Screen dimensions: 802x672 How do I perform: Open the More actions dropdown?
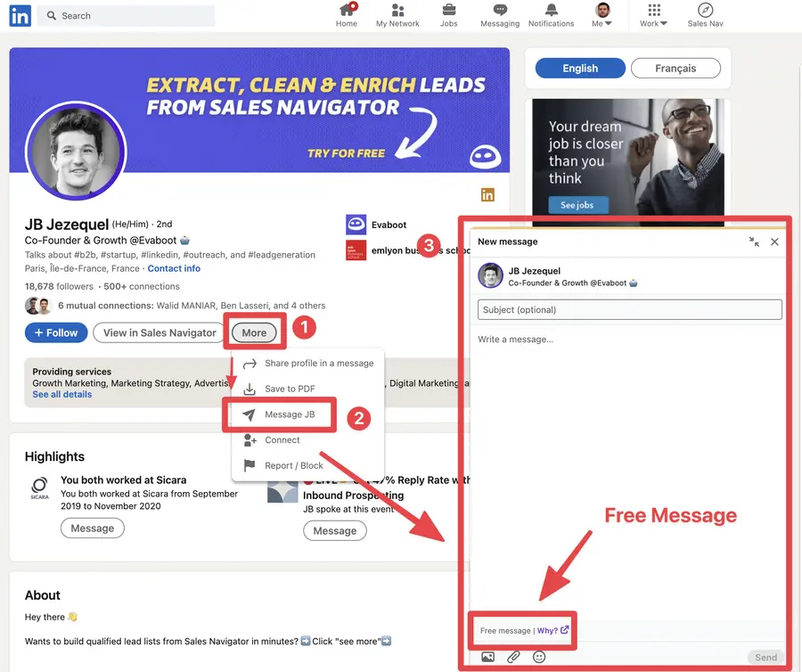254,332
